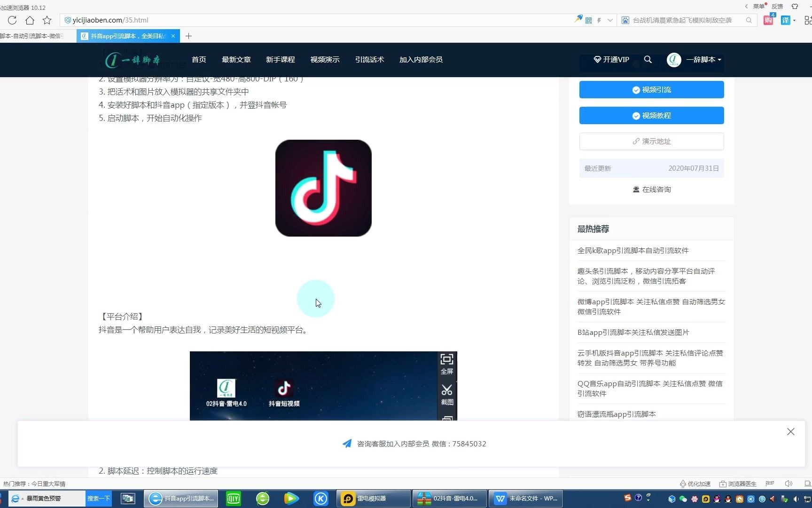This screenshot has height=508, width=812.
Task: Open 趣头条引流脚本 recommended article
Action: click(646, 276)
